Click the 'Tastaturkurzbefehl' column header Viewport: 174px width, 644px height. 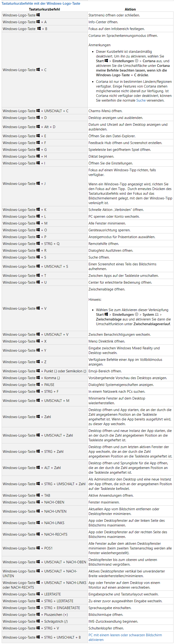tap(45, 9)
